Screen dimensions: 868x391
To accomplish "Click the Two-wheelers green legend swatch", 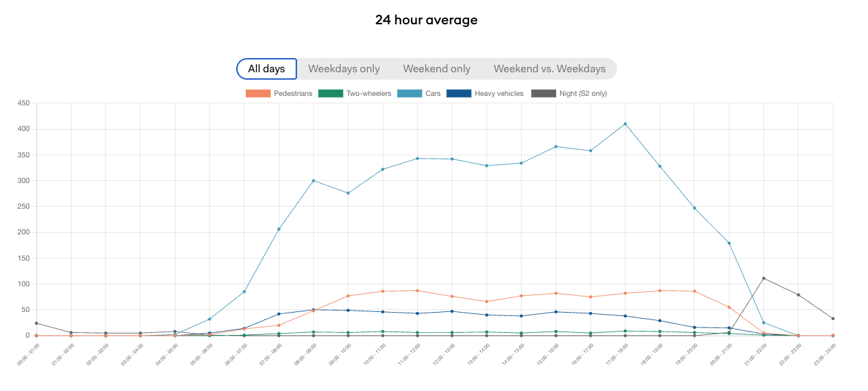I will pyautogui.click(x=330, y=94).
